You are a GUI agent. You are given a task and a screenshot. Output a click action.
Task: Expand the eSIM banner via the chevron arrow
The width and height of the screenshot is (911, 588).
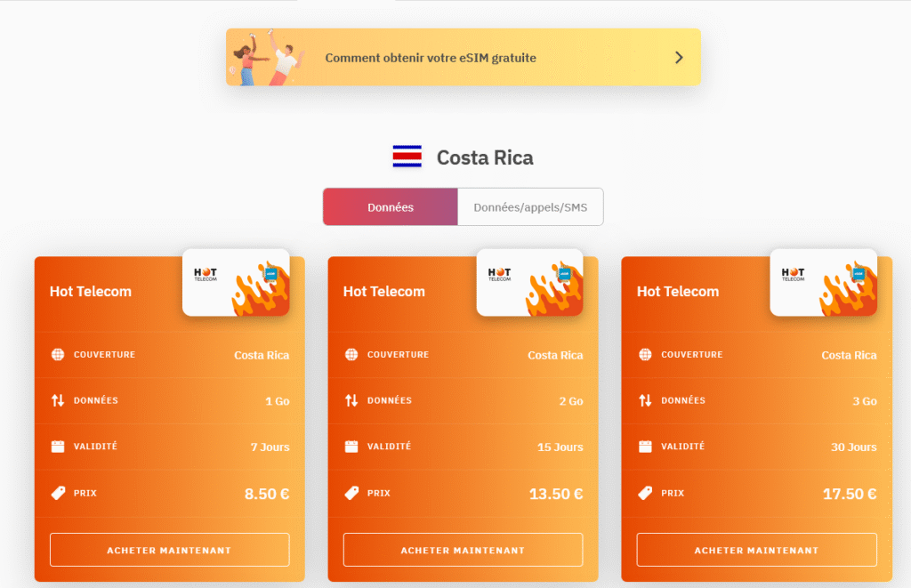pyautogui.click(x=678, y=57)
